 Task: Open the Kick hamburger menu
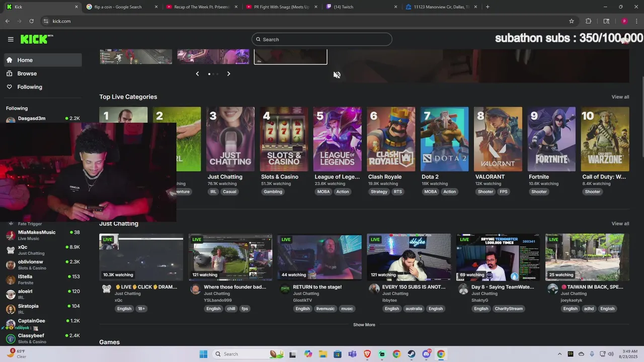[x=11, y=39]
